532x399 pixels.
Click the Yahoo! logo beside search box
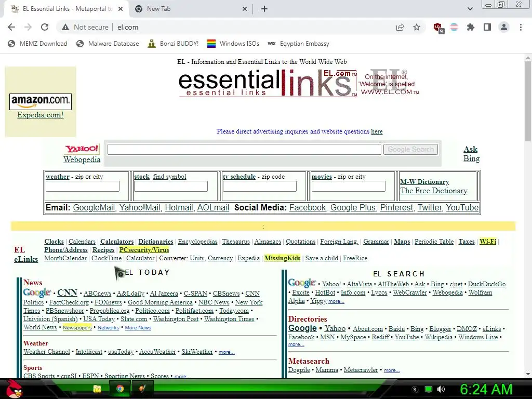pos(82,149)
